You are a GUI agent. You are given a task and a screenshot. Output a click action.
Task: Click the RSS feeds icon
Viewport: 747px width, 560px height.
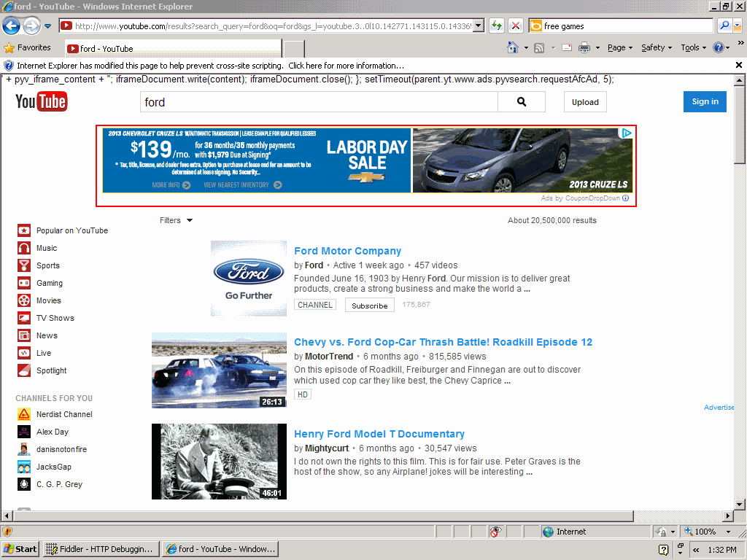coord(539,47)
